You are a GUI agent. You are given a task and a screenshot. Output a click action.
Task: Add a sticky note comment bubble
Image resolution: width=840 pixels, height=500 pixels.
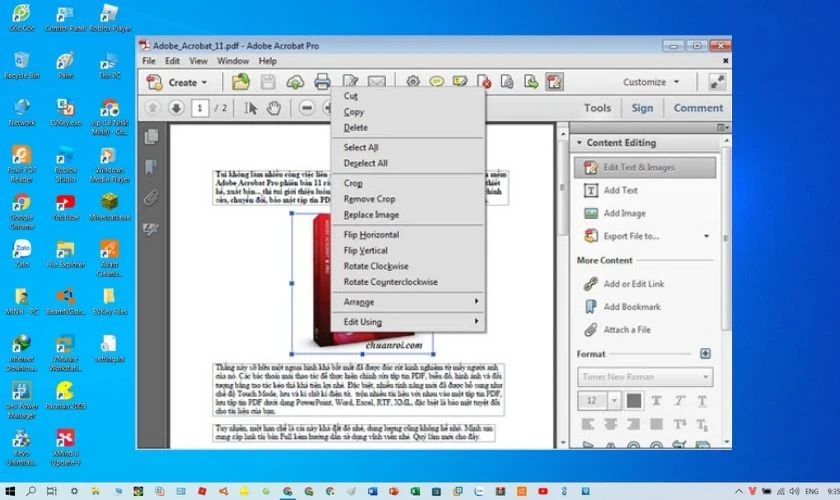tap(437, 81)
